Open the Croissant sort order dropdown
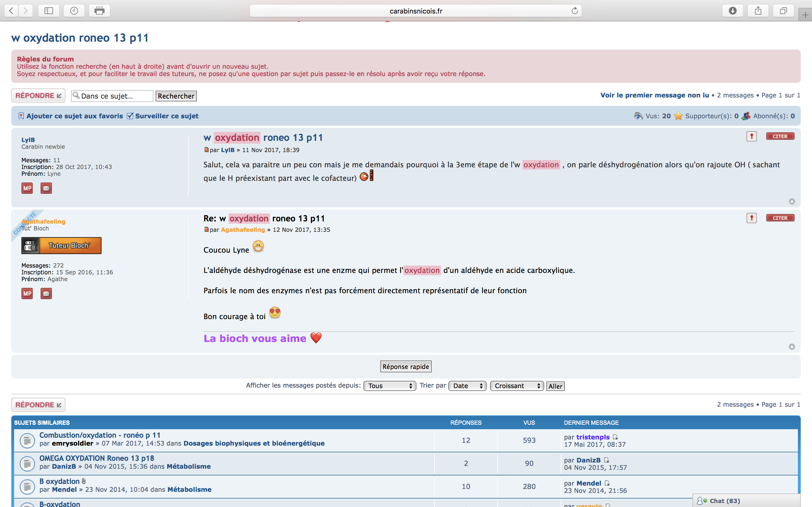 click(517, 386)
